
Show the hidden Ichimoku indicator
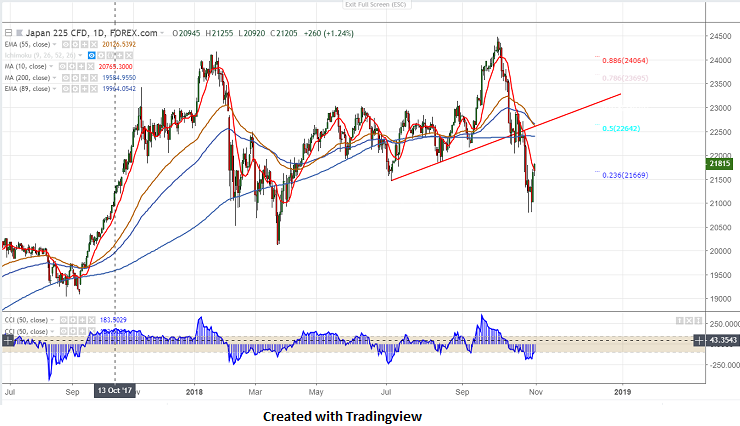(x=92, y=56)
